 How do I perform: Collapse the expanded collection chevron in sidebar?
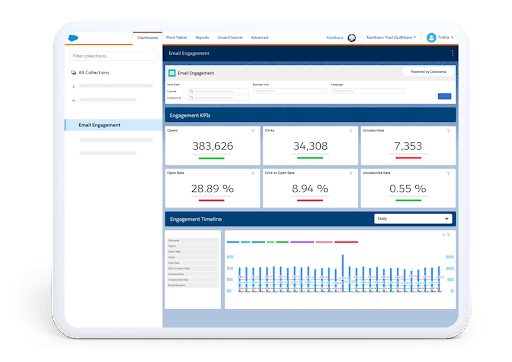click(x=73, y=100)
